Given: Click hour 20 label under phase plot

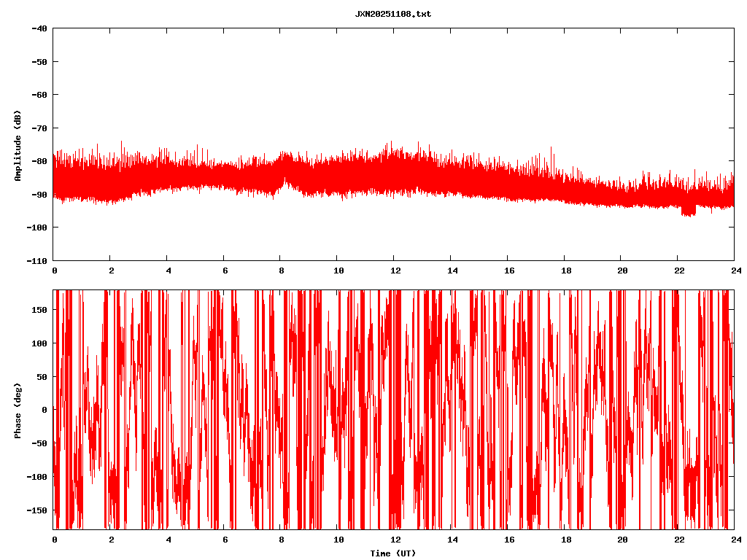Looking at the screenshot, I should pos(622,540).
